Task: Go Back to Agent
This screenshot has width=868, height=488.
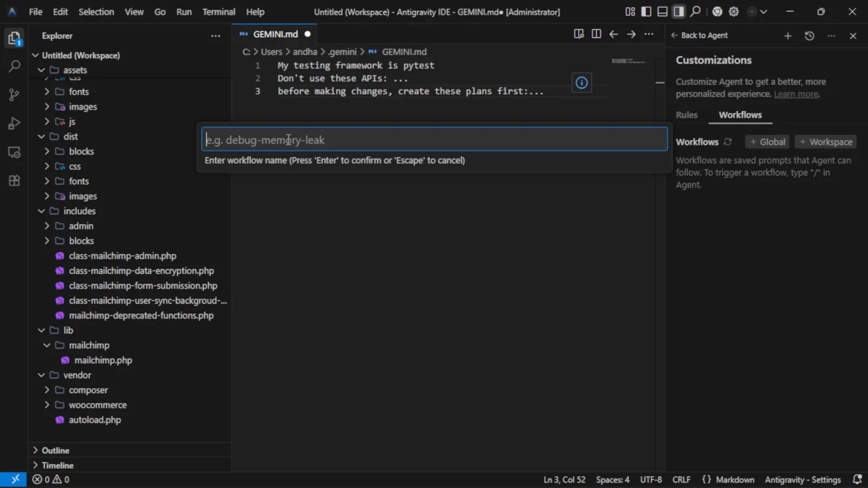Action: [699, 35]
